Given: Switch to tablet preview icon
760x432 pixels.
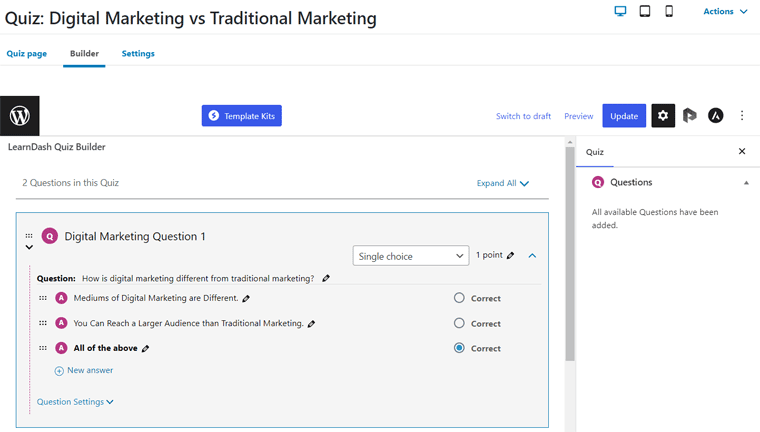Looking at the screenshot, I should (645, 12).
